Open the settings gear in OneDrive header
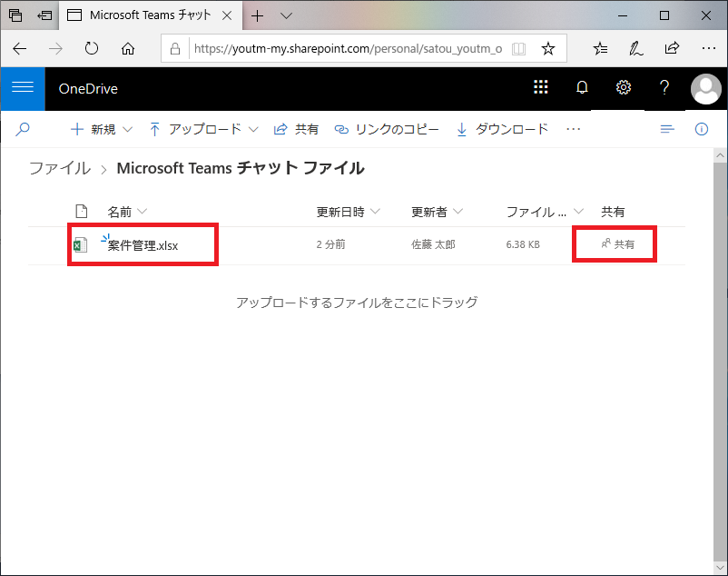Image resolution: width=728 pixels, height=576 pixels. click(623, 87)
